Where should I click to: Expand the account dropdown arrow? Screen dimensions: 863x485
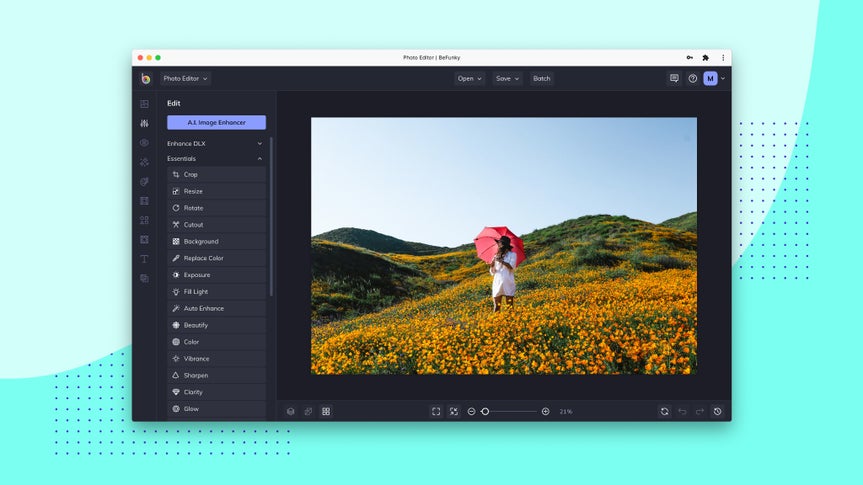click(x=723, y=79)
